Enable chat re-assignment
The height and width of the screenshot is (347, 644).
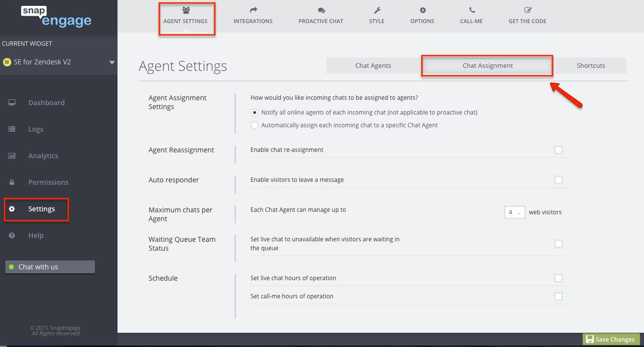[x=558, y=150]
